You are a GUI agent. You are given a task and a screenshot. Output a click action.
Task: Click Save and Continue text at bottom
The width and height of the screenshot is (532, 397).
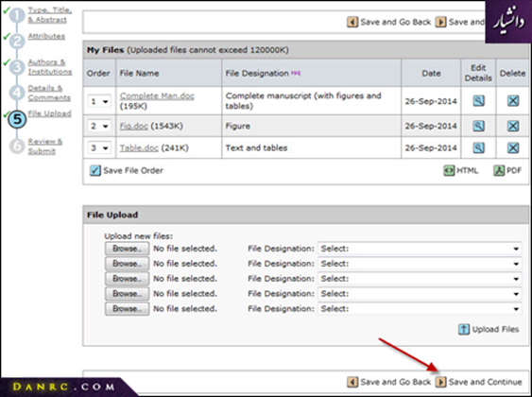coord(485,382)
